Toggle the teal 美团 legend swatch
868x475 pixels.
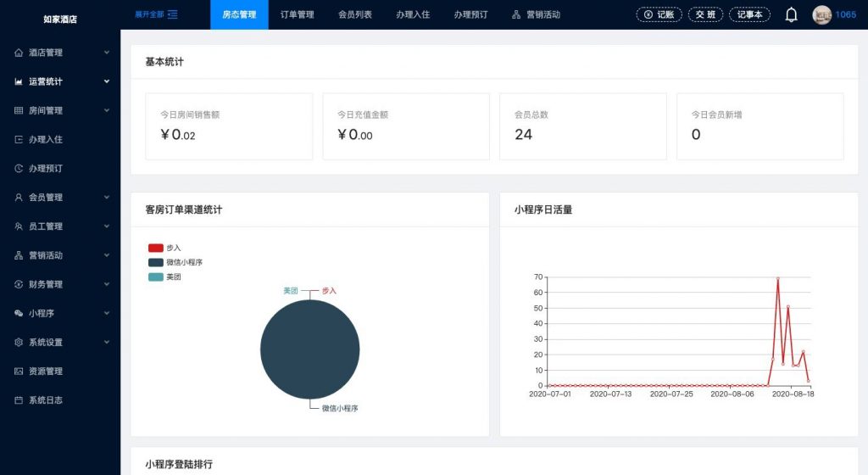click(156, 277)
